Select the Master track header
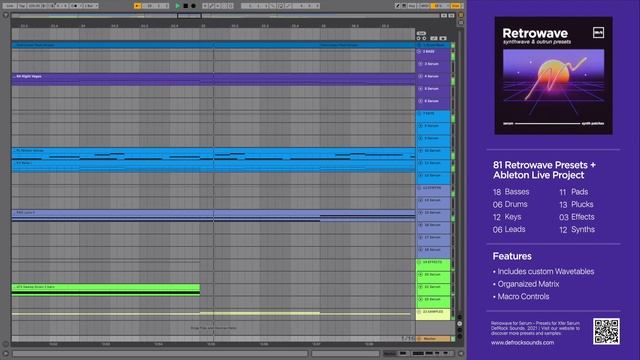 [433, 339]
